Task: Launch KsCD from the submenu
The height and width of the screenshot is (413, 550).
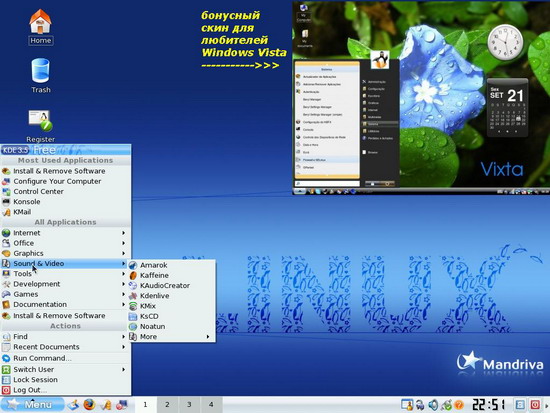Action: (173, 316)
